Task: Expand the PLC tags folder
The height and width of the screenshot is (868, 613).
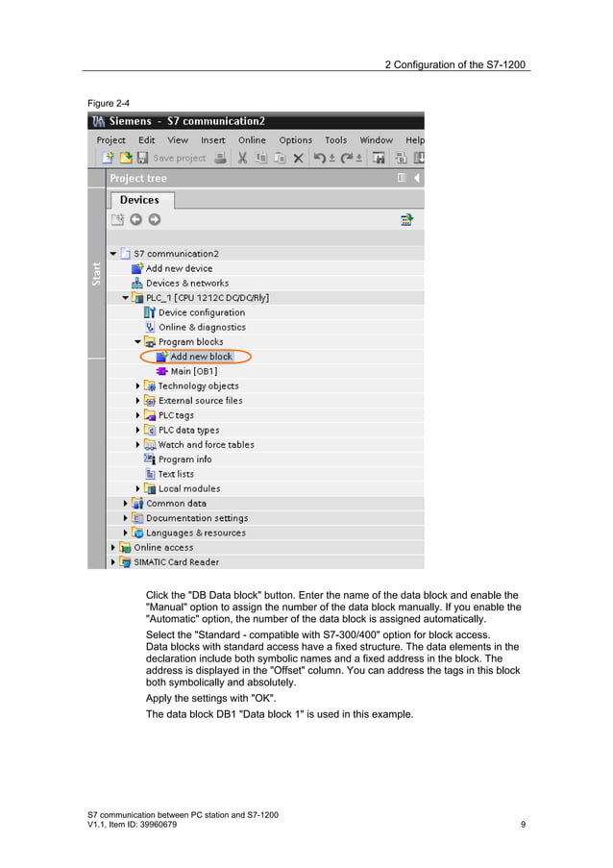Action: tap(137, 415)
